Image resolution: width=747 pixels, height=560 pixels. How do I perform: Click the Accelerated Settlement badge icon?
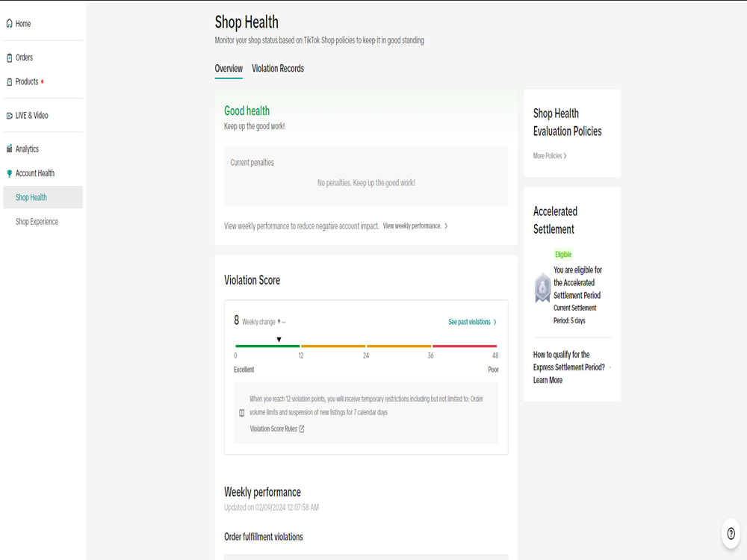(542, 287)
